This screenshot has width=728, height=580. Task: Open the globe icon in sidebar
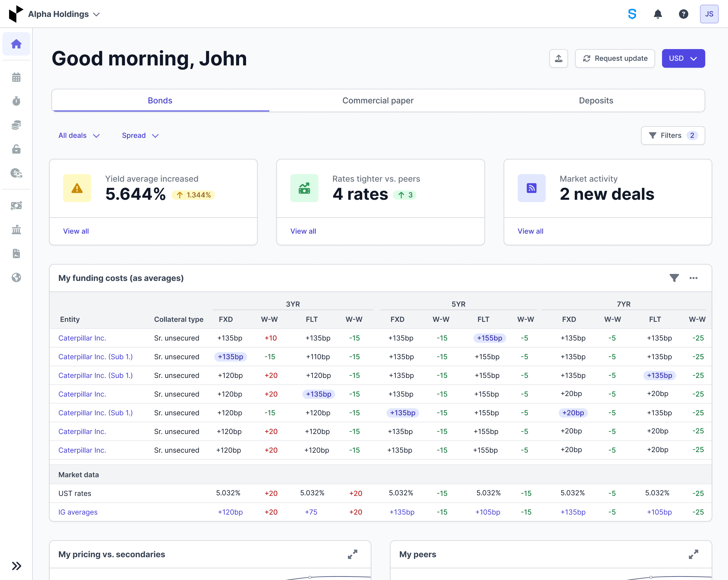pyautogui.click(x=16, y=277)
